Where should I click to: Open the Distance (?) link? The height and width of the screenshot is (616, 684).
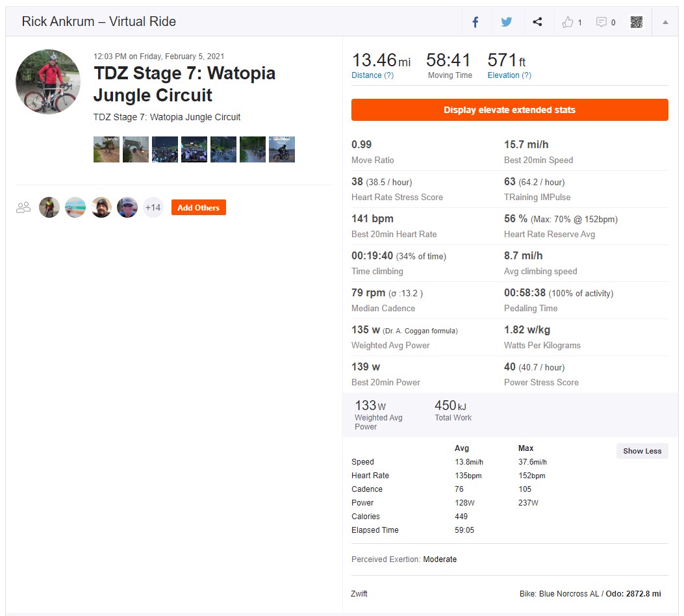point(373,75)
